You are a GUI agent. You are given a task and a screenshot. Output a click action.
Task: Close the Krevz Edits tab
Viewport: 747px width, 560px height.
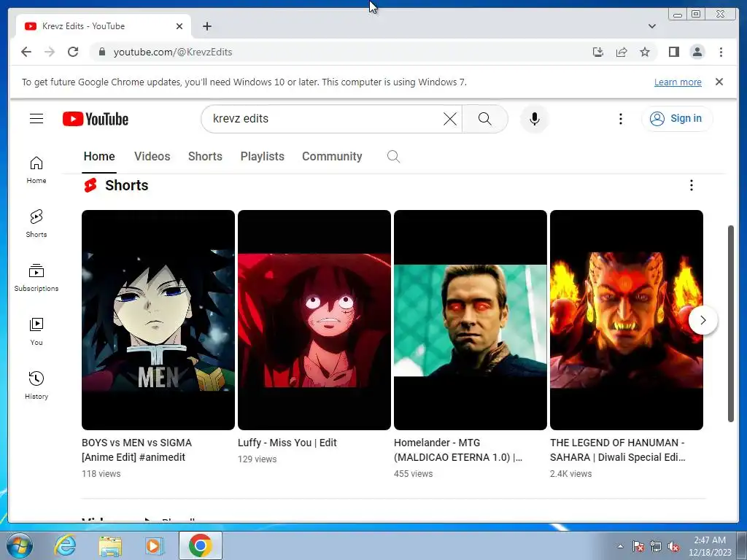[179, 26]
